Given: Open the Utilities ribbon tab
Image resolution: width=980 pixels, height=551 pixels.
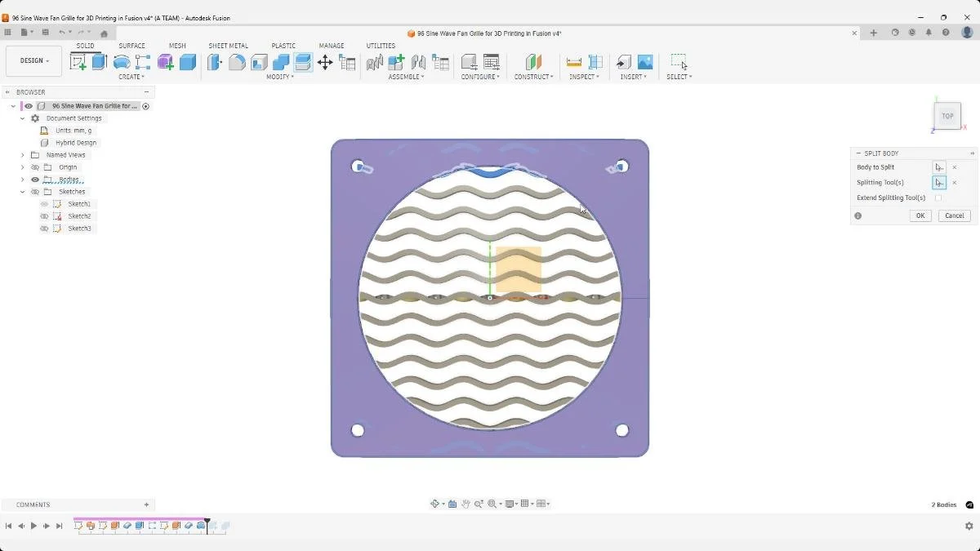Looking at the screenshot, I should coord(380,46).
